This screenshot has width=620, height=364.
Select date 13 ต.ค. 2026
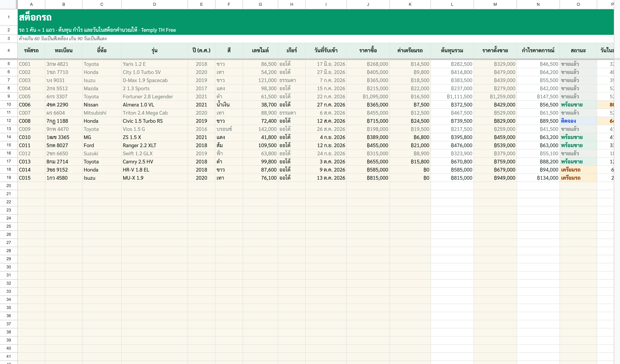[x=326, y=178]
